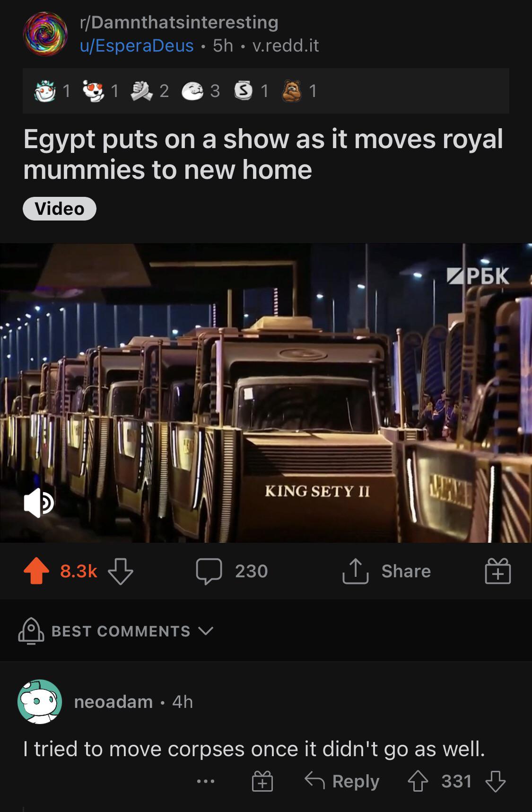Give an award to neoadam's comment

[262, 781]
